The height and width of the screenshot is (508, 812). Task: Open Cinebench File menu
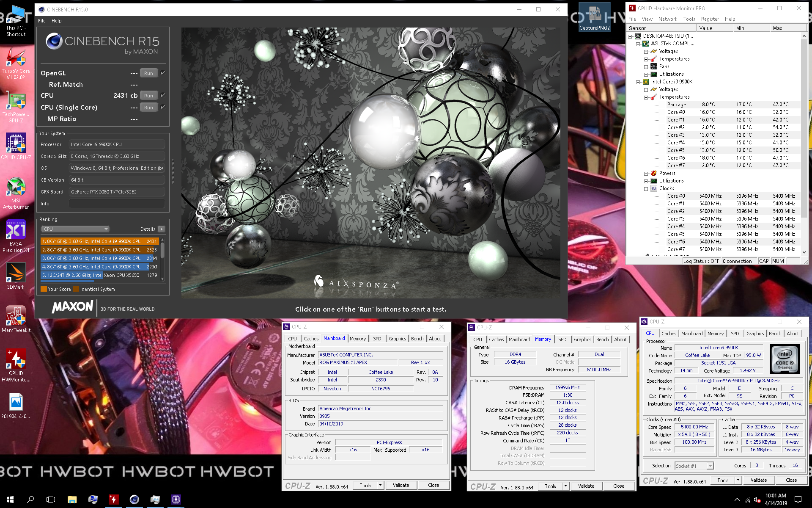coord(42,21)
